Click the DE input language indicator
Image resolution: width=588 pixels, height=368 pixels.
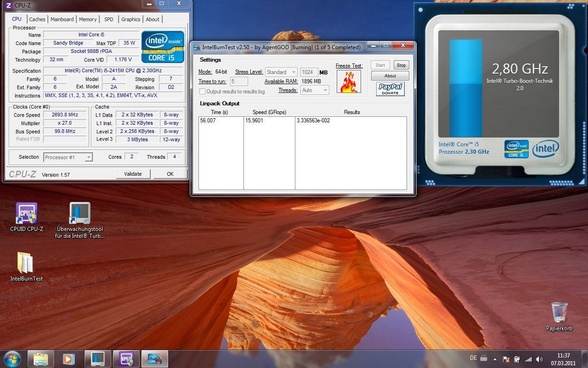click(x=473, y=358)
